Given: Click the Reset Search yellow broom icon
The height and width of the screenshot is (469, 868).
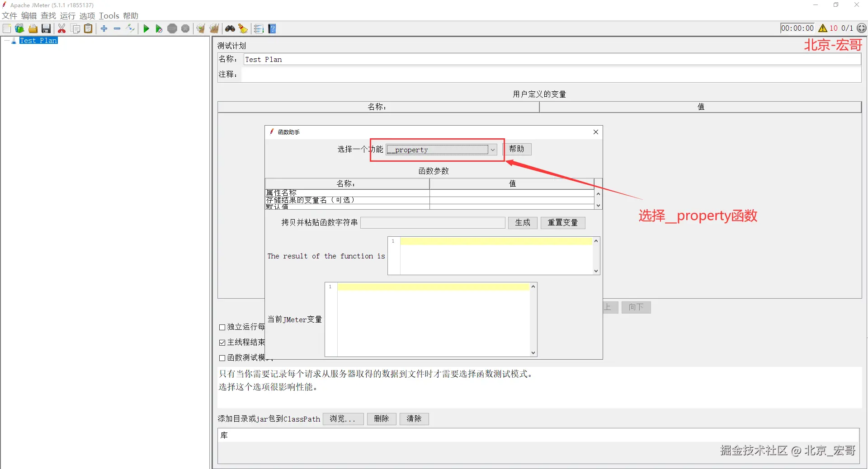Looking at the screenshot, I should tap(243, 28).
